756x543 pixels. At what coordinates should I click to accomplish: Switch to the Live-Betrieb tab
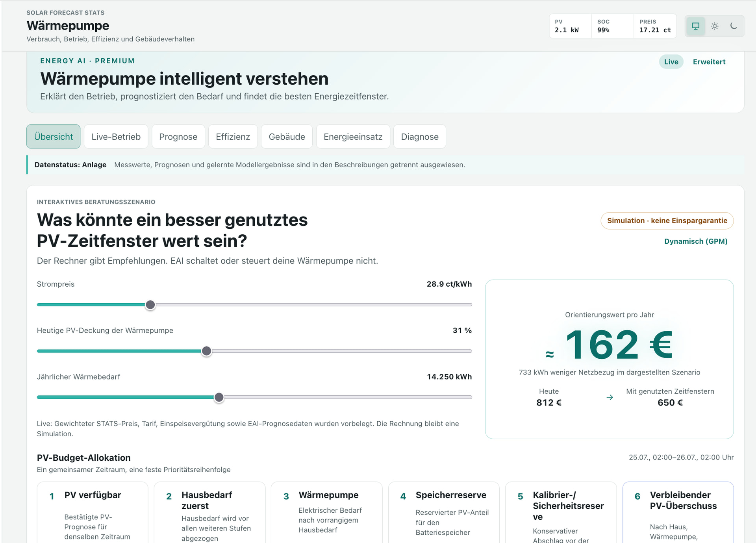pyautogui.click(x=116, y=137)
